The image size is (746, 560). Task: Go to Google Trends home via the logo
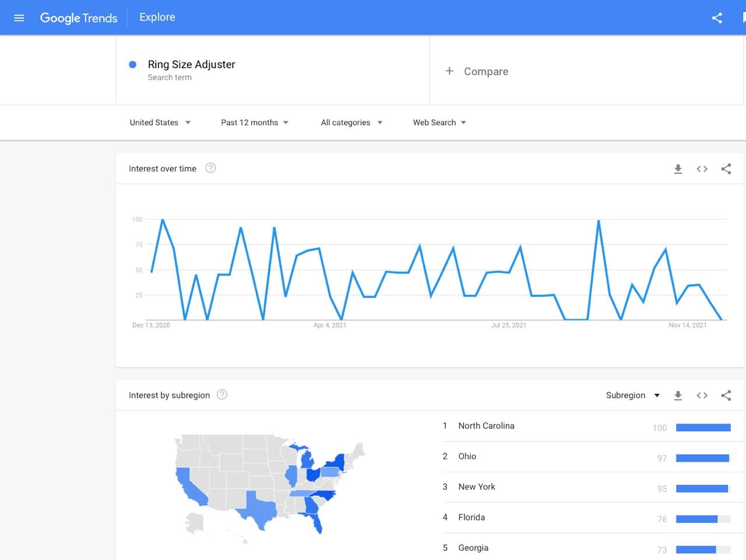[x=78, y=17]
